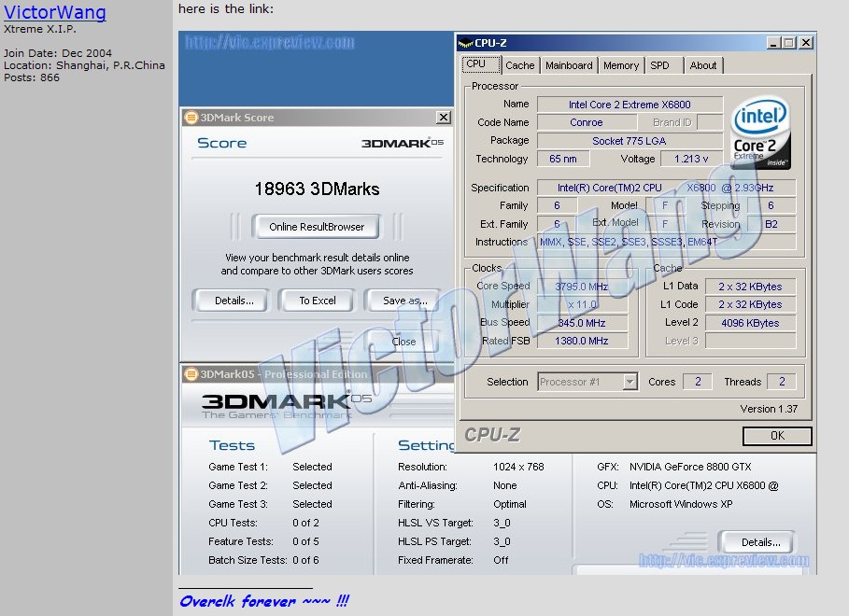Click the Rated FSB value 1380.0 MHz
This screenshot has width=849, height=616.
(x=582, y=341)
